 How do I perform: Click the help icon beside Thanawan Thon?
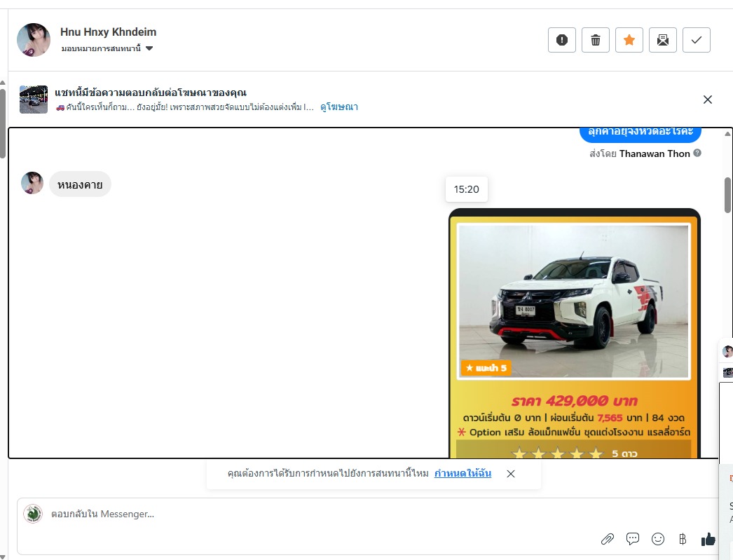697,153
